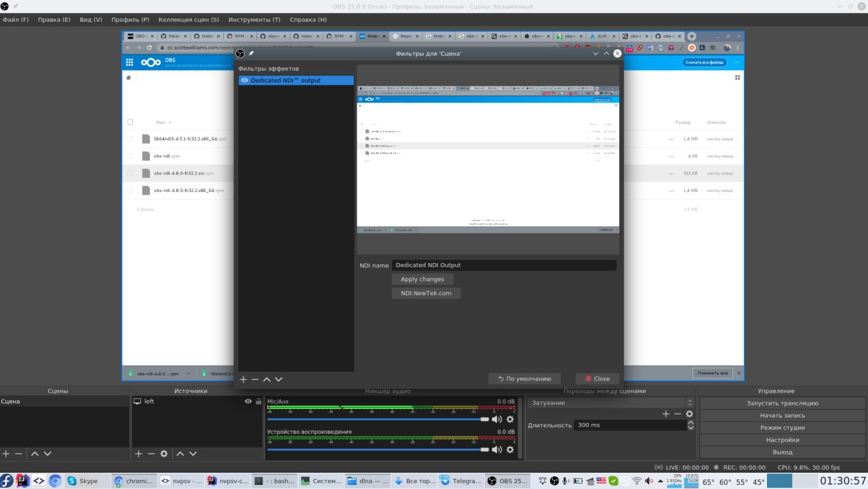Move scene down arrow
The width and height of the screenshot is (868, 489).
pos(47,454)
